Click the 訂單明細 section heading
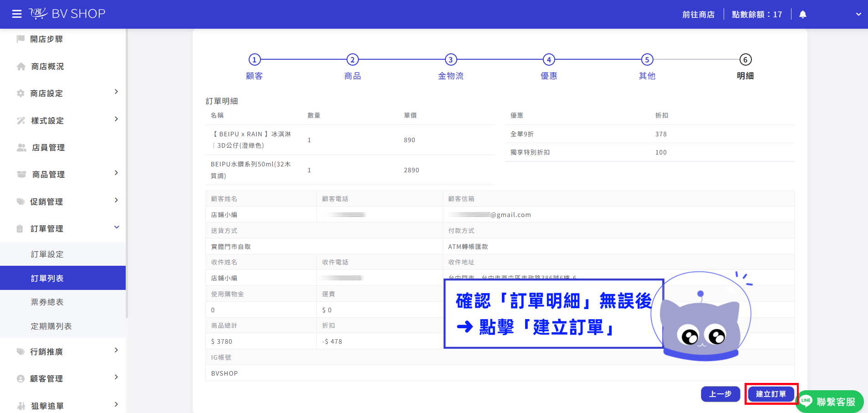 tap(222, 101)
